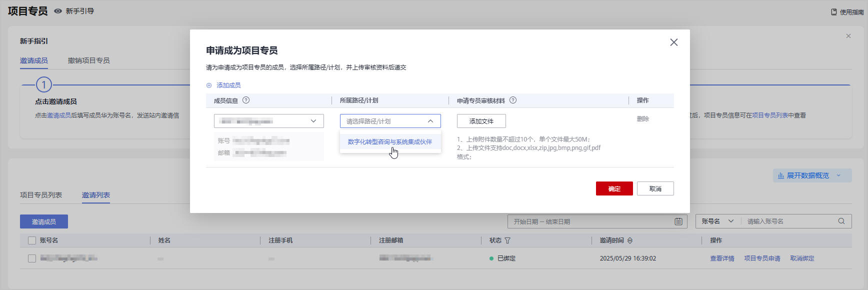Close the 申请成为项目专员 dialog

click(673, 42)
